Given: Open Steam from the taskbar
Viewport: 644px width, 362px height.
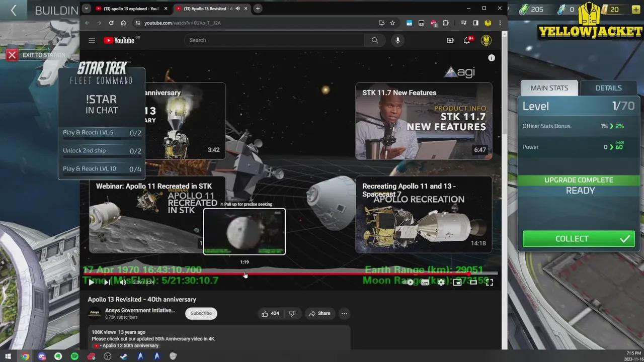Looking at the screenshot, I should click(124, 356).
